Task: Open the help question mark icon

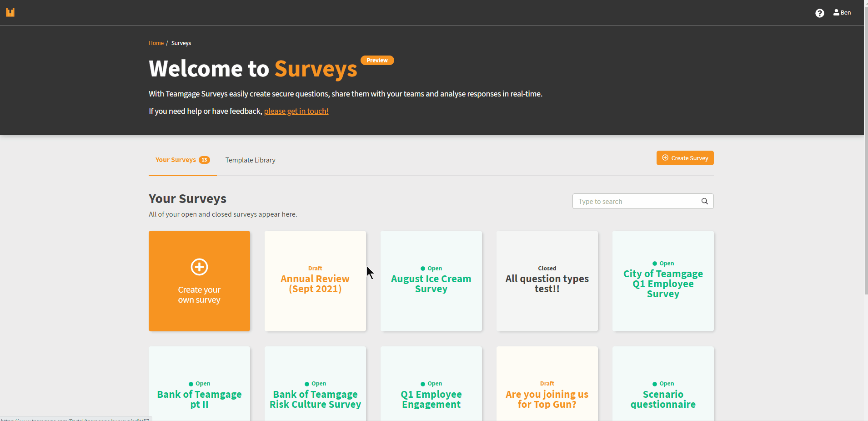Action: click(819, 13)
